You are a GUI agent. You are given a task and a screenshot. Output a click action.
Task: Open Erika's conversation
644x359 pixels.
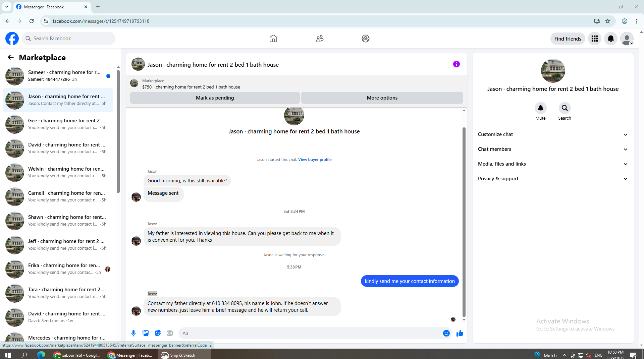point(58,269)
